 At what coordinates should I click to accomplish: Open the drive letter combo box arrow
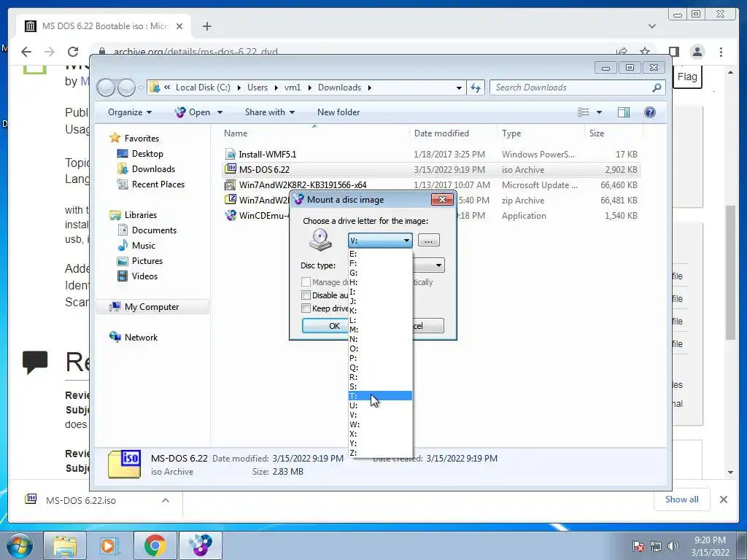[406, 241]
